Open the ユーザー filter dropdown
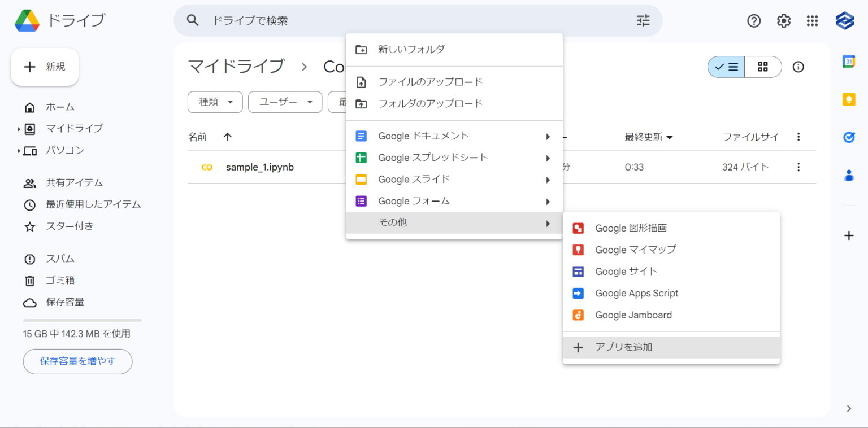Viewport: 868px width, 428px height. click(285, 102)
